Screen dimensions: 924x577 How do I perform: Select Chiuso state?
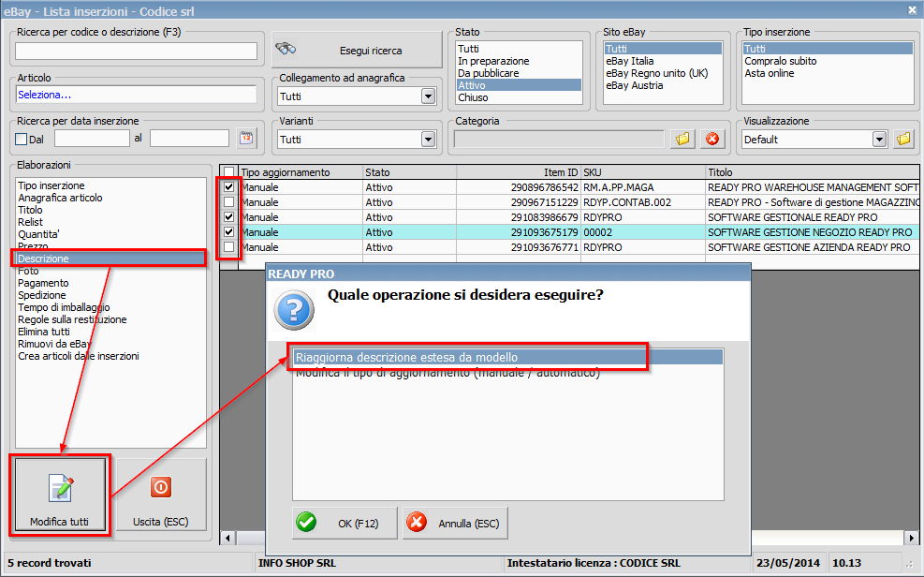pos(519,97)
